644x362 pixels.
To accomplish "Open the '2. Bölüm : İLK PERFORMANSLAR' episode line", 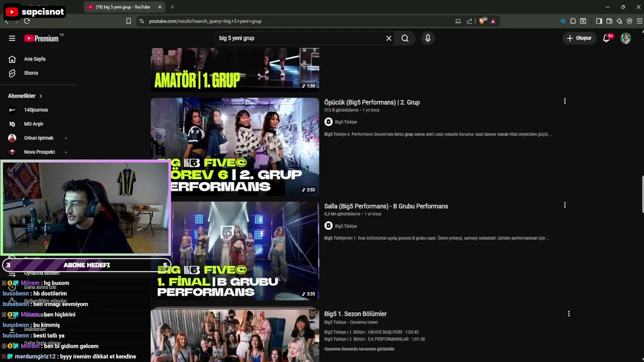I will (374, 339).
